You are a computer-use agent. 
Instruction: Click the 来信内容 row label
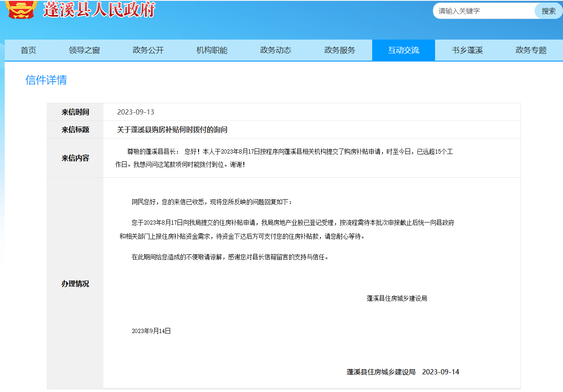tap(75, 158)
